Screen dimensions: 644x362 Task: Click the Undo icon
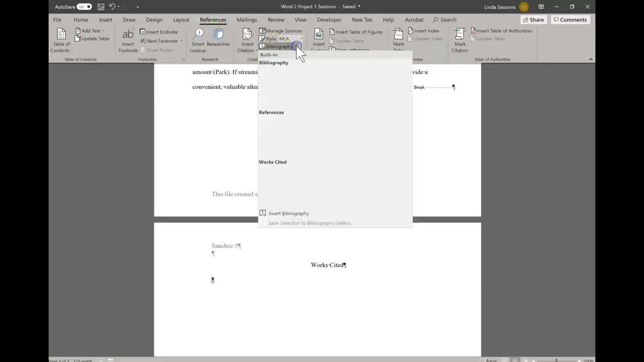point(112,7)
